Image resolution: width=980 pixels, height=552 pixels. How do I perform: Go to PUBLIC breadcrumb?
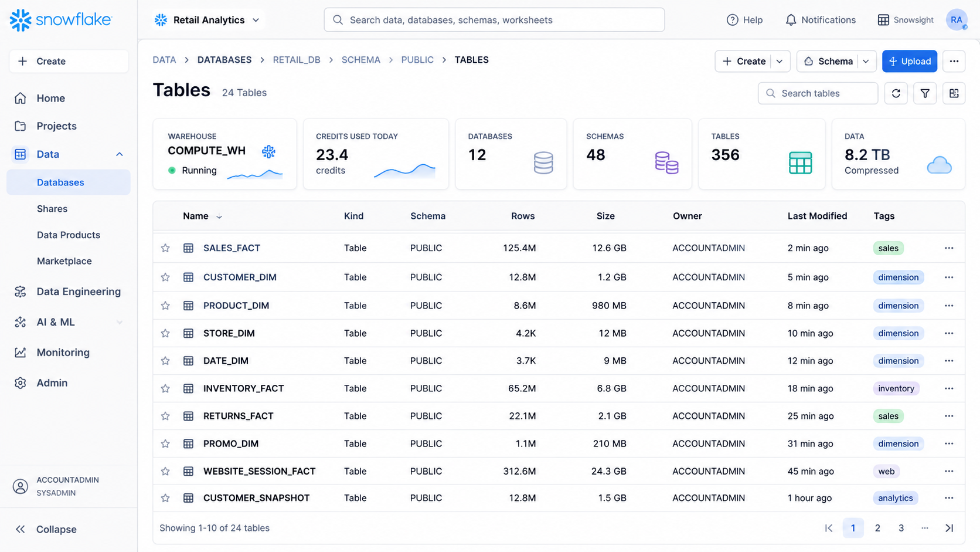click(x=417, y=60)
